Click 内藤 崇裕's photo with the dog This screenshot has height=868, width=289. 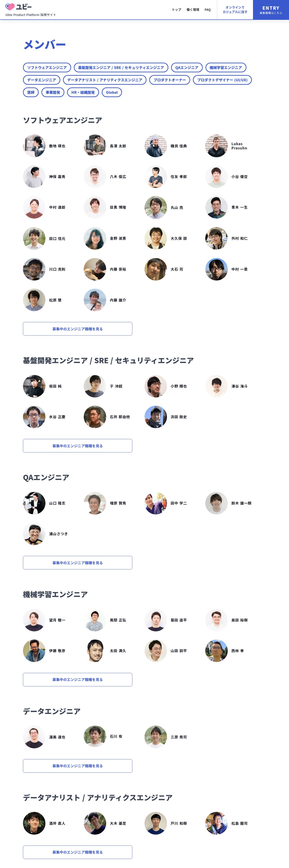click(95, 269)
